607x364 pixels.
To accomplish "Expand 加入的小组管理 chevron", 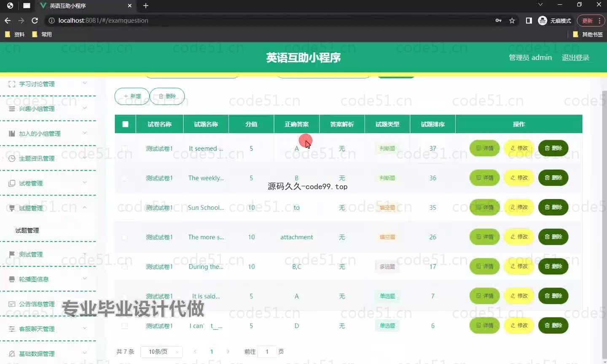I will point(85,133).
